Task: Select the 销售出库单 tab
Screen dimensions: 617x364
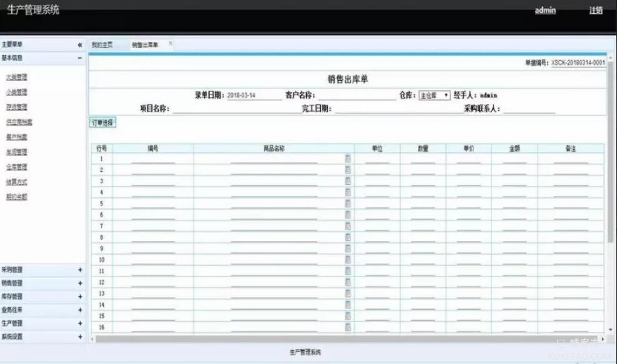Action: [146, 45]
